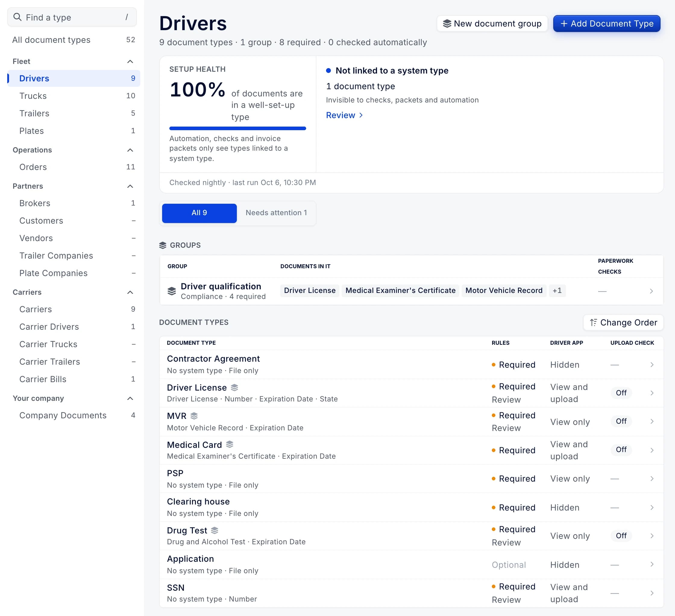The image size is (675, 616).
Task: Collapse the Partners section
Action: point(130,186)
